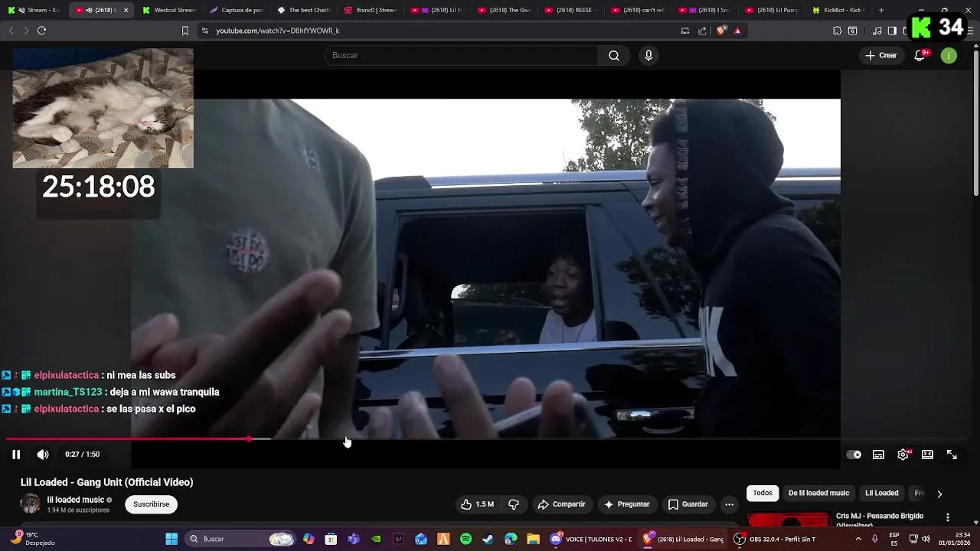The image size is (980, 551).
Task: Mute the video using the speaker icon
Action: pyautogui.click(x=43, y=455)
